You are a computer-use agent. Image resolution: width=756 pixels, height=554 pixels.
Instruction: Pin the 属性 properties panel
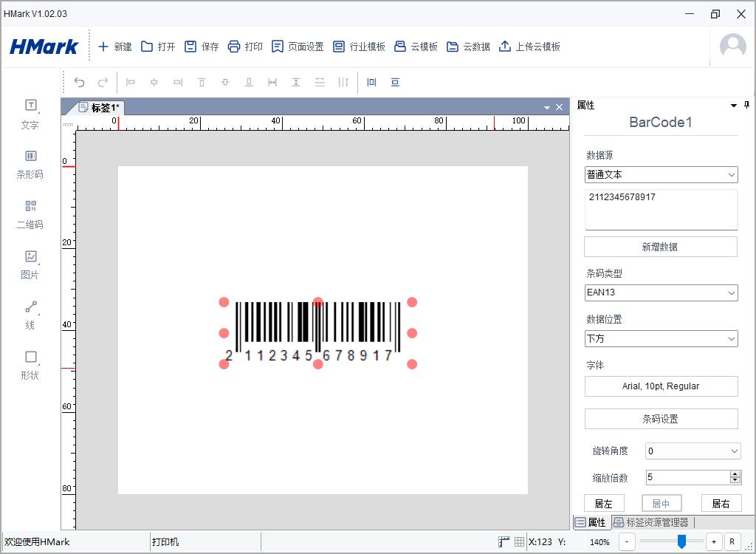pyautogui.click(x=746, y=105)
